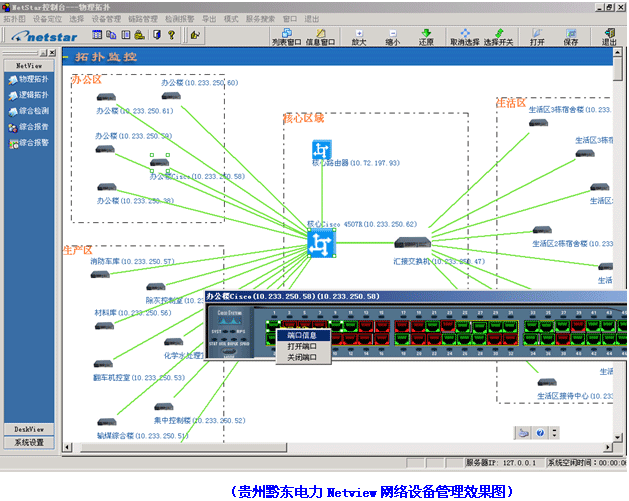Select the 核心路由器 core router node
The height and width of the screenshot is (501, 629).
[322, 150]
